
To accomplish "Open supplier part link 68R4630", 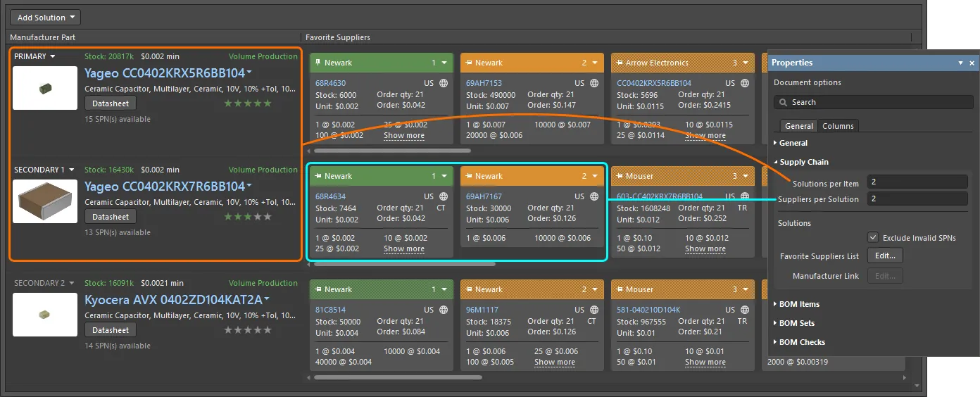I will tap(330, 83).
